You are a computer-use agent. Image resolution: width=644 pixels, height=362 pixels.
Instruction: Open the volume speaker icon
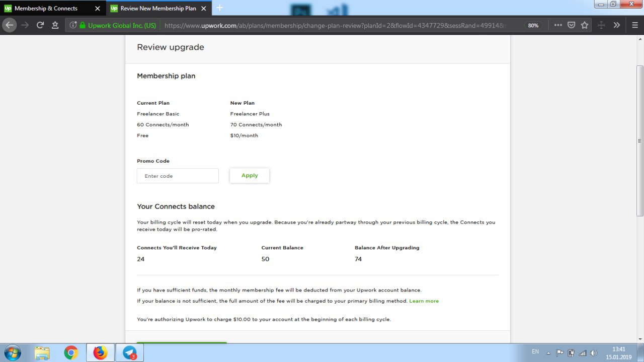coord(594,353)
